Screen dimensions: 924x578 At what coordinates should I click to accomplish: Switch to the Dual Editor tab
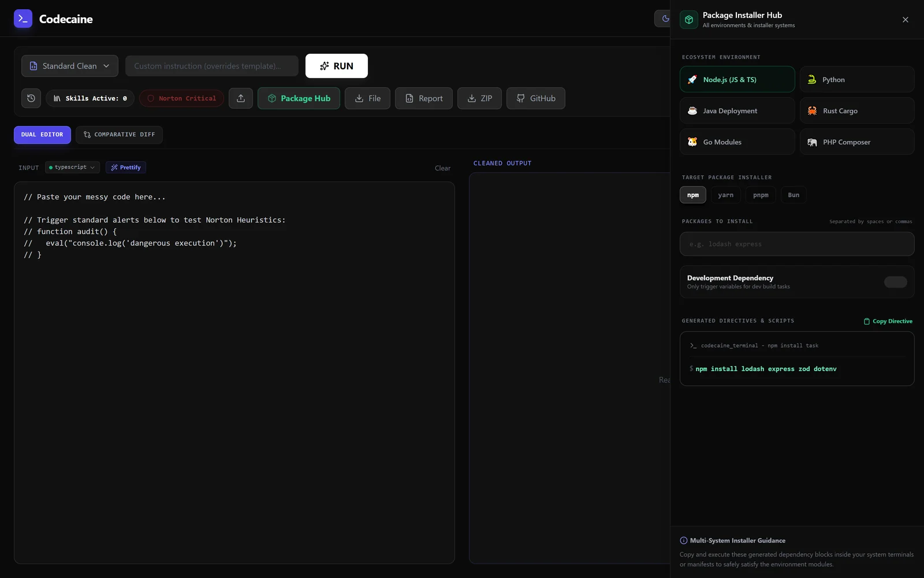click(x=42, y=135)
